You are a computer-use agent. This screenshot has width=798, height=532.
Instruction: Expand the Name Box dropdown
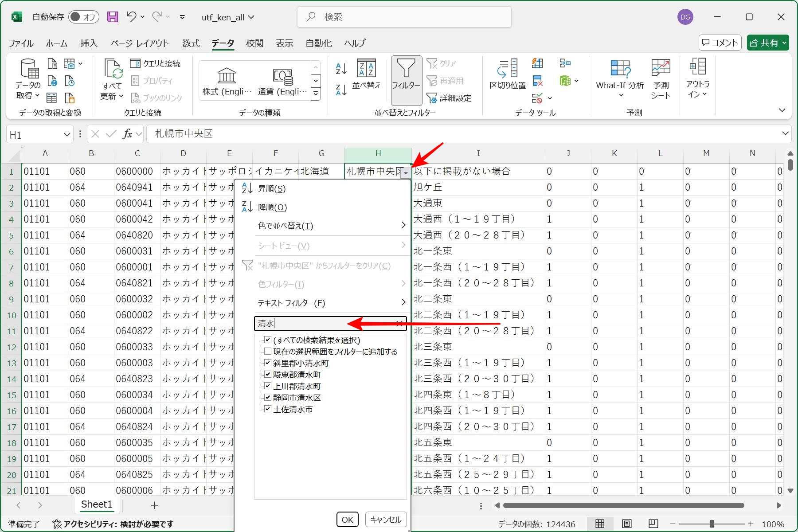click(x=66, y=134)
